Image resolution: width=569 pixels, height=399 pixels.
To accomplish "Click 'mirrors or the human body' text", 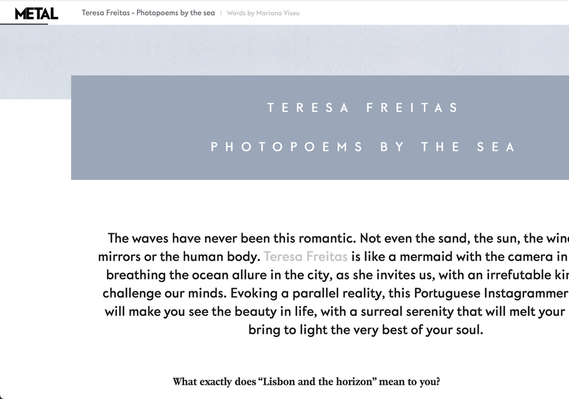I will click(x=179, y=256).
